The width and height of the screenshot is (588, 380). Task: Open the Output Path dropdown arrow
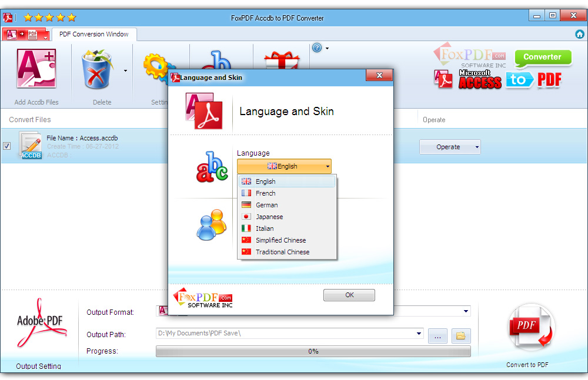[x=419, y=333]
